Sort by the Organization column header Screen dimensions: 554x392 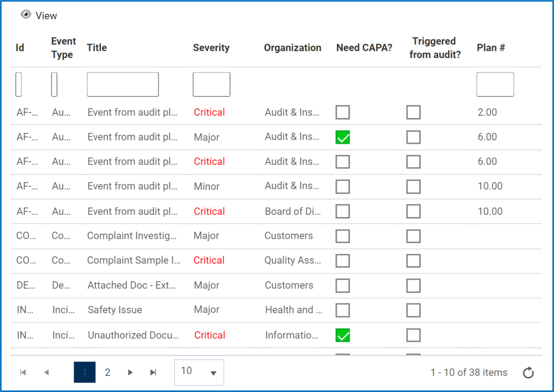point(293,48)
